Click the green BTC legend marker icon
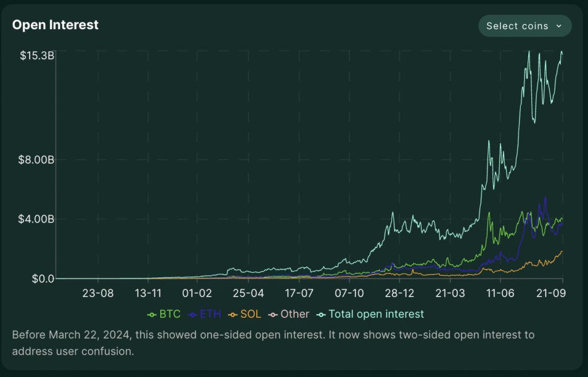Image resolution: width=588 pixels, height=377 pixels. (152, 315)
